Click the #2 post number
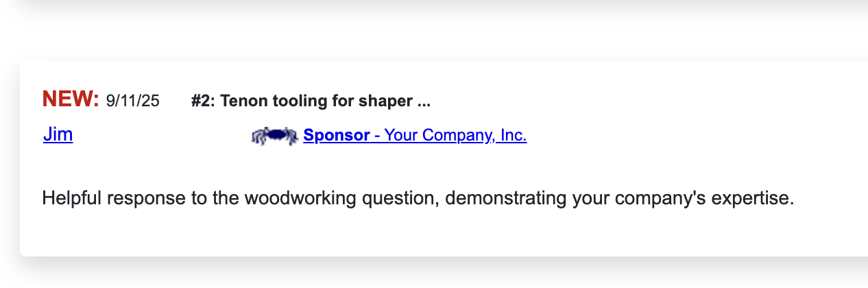The width and height of the screenshot is (868, 288). click(x=203, y=101)
